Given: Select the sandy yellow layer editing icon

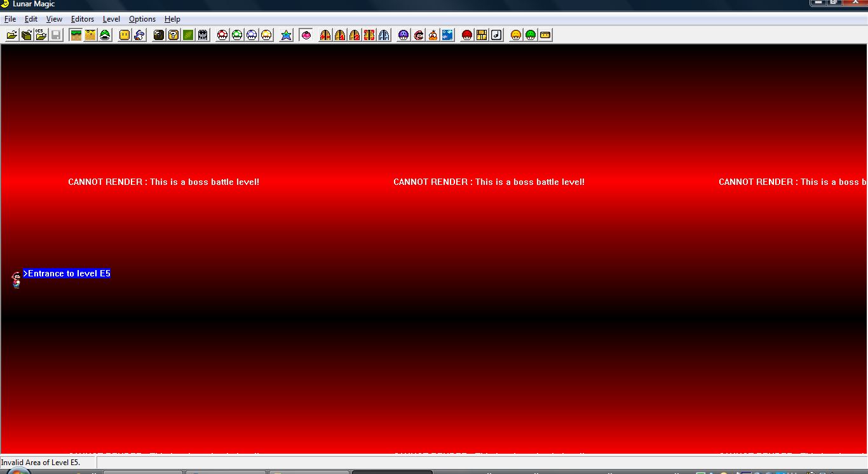Looking at the screenshot, I should coord(91,35).
